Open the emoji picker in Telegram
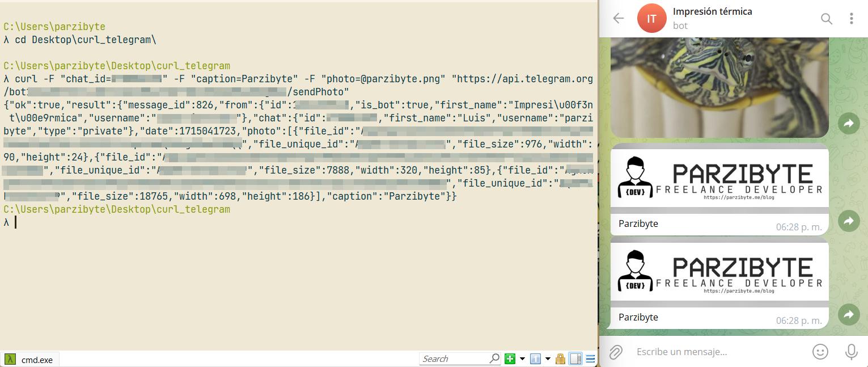This screenshot has width=868, height=367. point(820,352)
